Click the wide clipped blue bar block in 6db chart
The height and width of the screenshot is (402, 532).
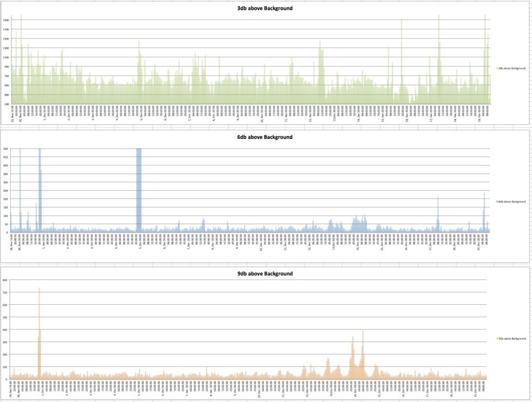(x=139, y=187)
